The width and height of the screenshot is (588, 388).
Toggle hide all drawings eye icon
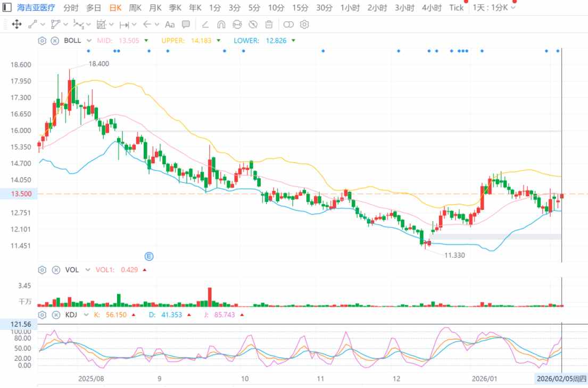pos(253,24)
